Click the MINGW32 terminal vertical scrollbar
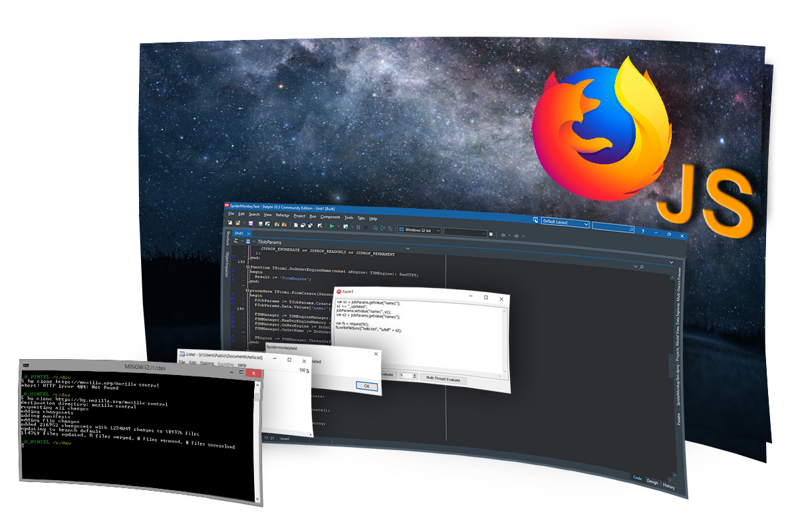This screenshot has width=798, height=532. pyautogui.click(x=257, y=441)
